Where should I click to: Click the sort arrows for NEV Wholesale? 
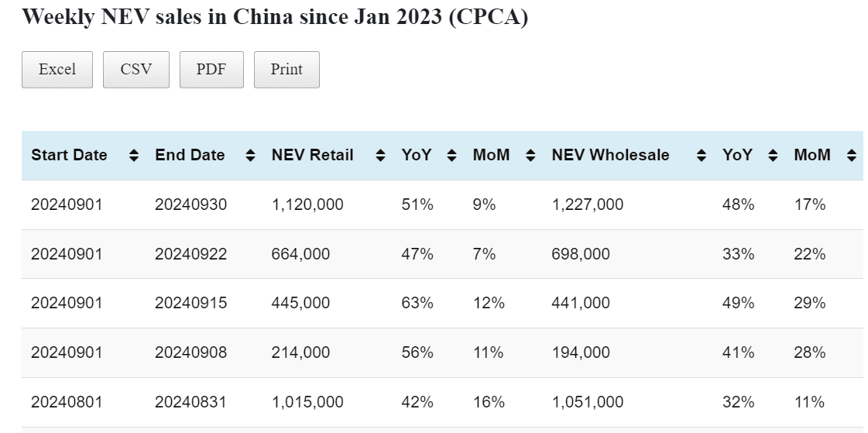(x=702, y=156)
